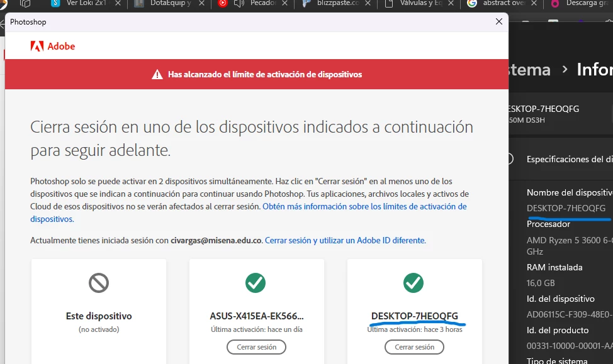Viewport: 613px width, 364px height.
Task: Sign out of the DESKTOP-7HEOQFG device
Action: click(x=414, y=347)
